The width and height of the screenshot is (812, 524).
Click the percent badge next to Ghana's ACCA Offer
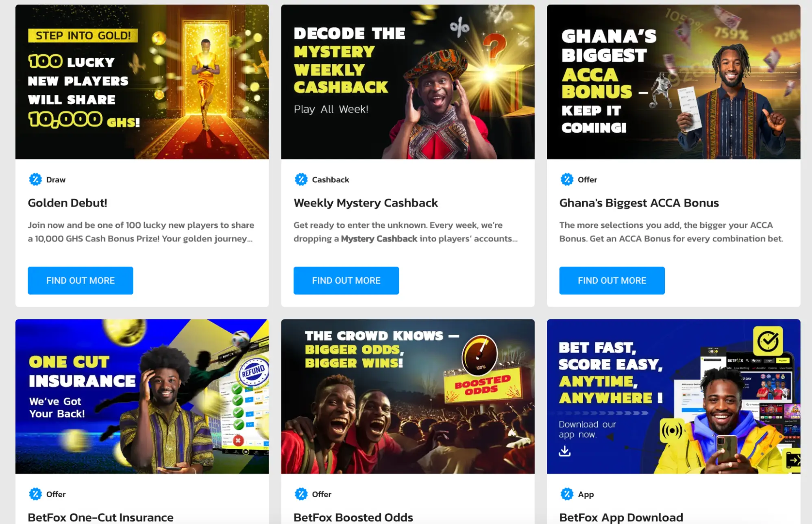click(x=567, y=179)
